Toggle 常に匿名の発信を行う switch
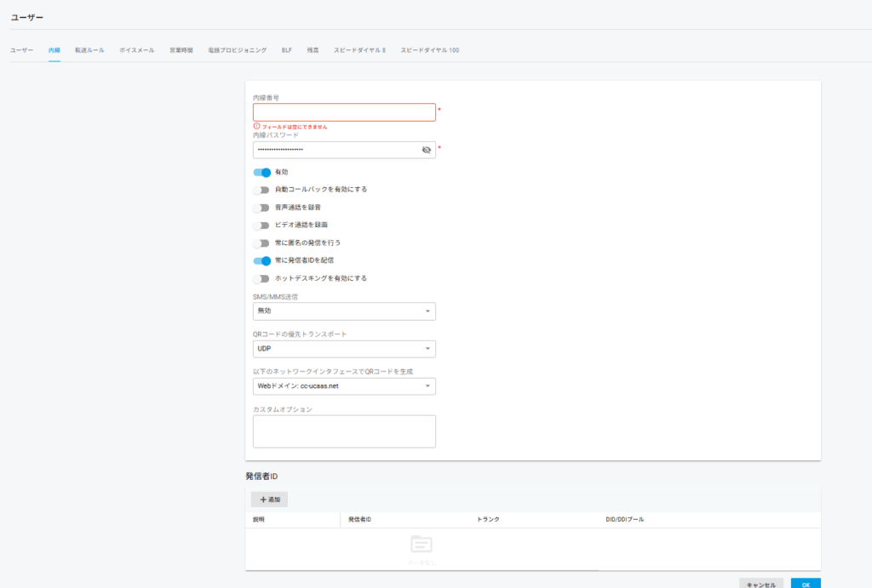This screenshot has width=872, height=588. point(261,243)
